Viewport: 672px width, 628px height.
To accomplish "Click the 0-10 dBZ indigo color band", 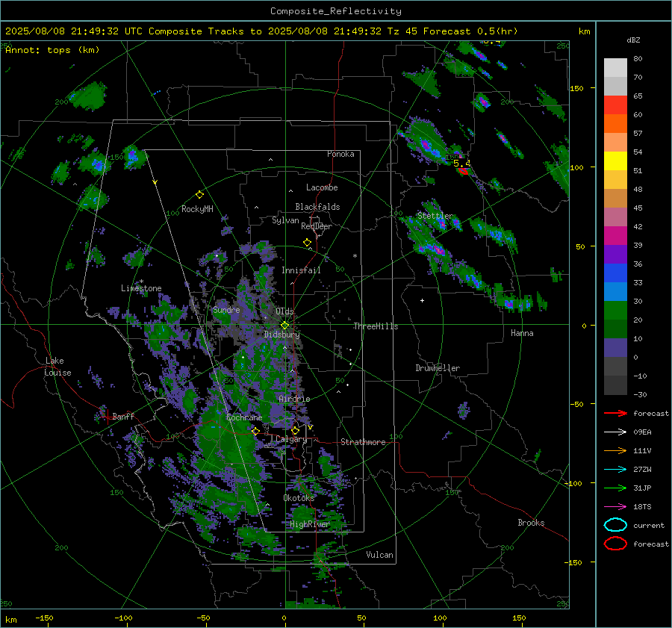I will [615, 348].
